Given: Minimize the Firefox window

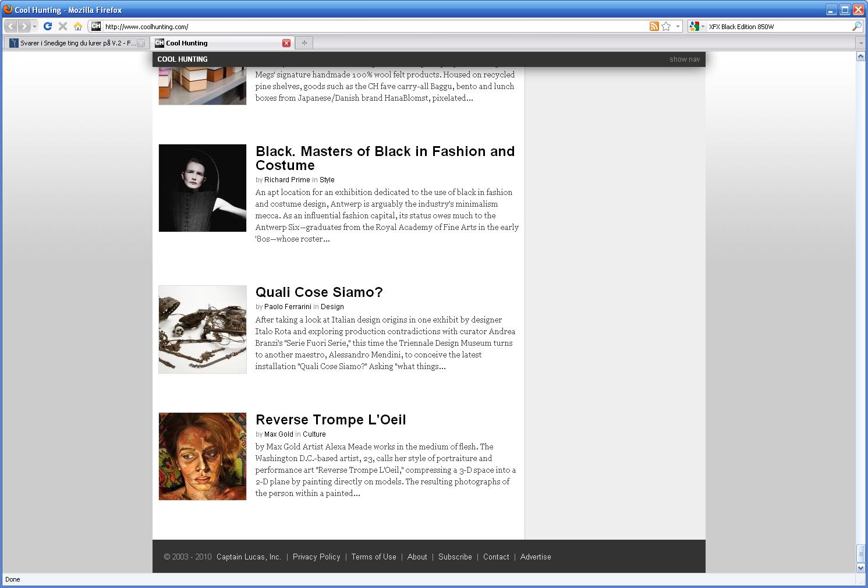Looking at the screenshot, I should coord(831,9).
